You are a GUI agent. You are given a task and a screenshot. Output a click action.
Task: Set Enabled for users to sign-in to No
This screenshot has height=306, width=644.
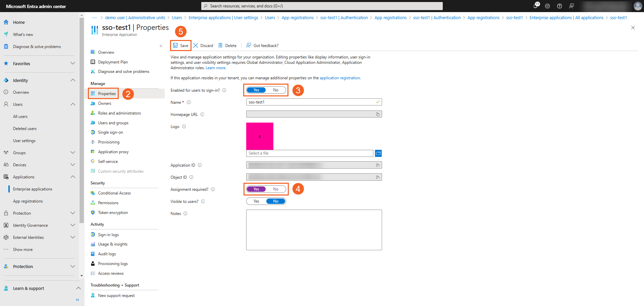tap(276, 90)
